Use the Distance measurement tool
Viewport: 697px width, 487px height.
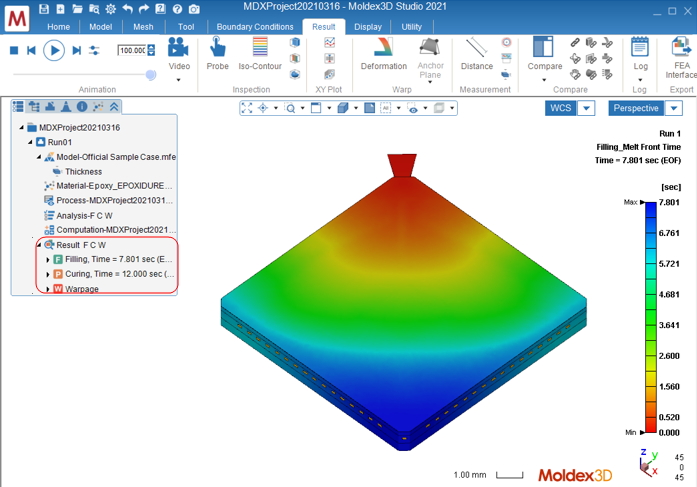pos(477,53)
